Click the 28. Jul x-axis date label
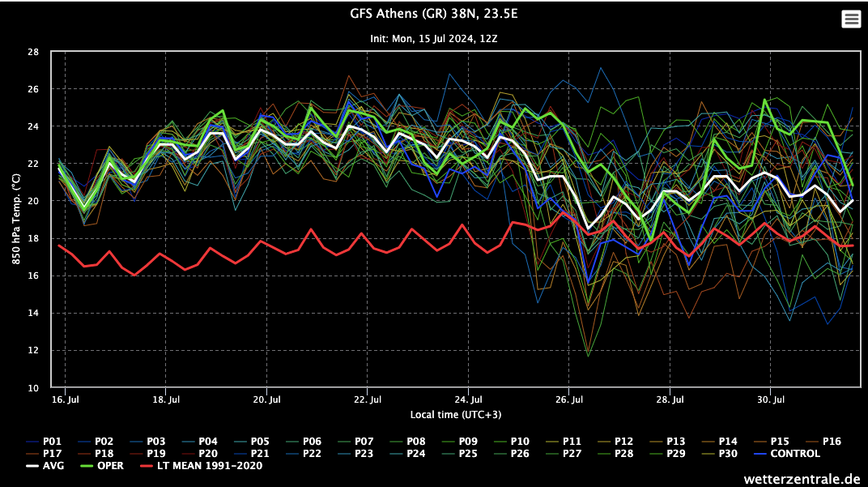 (x=670, y=399)
